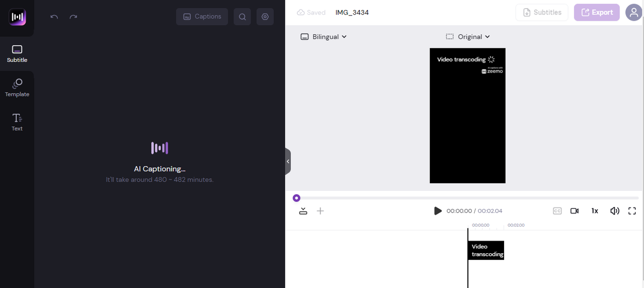Open the Text sidebar tab
Image resolution: width=644 pixels, height=288 pixels.
[17, 122]
